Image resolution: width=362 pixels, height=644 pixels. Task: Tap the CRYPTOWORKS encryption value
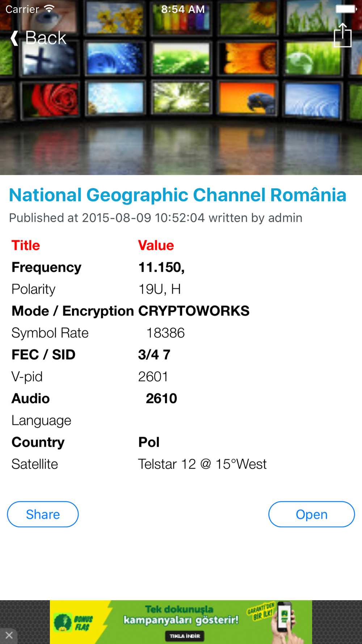pos(194,311)
